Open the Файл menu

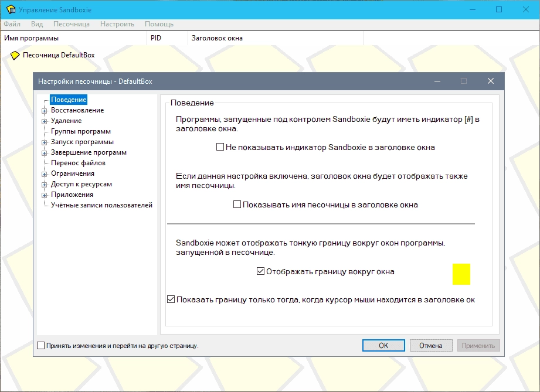tap(12, 24)
